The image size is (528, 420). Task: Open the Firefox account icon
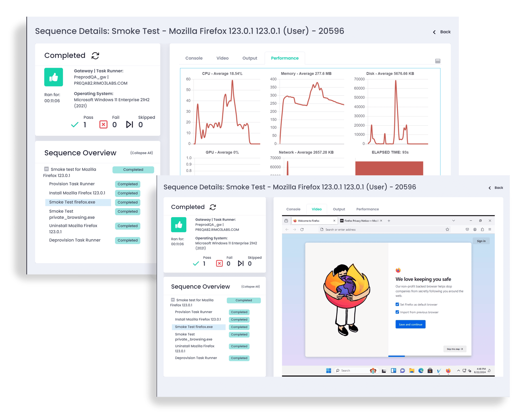point(475,230)
